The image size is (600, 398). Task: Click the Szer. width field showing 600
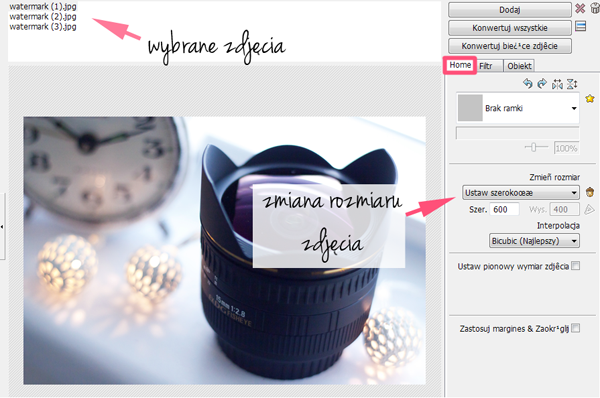point(504,209)
